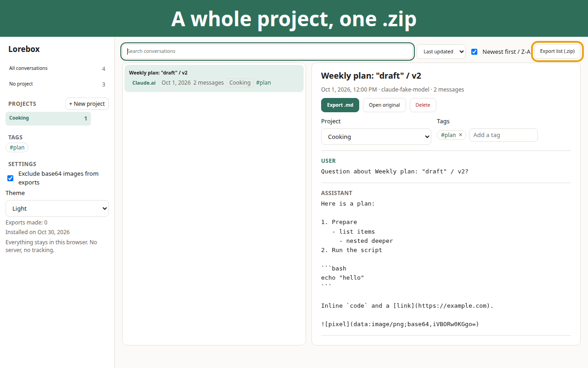
Task: Click the Export list (.zip) button
Action: (x=557, y=52)
